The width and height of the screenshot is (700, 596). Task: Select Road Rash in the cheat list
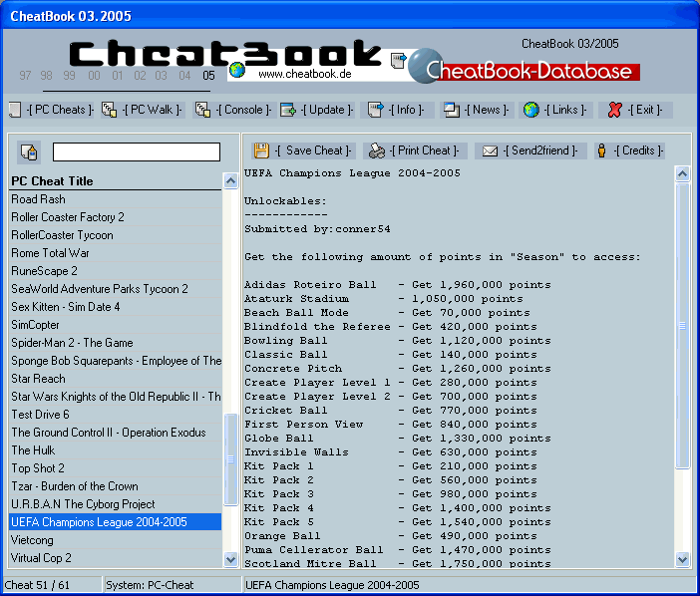pyautogui.click(x=116, y=199)
